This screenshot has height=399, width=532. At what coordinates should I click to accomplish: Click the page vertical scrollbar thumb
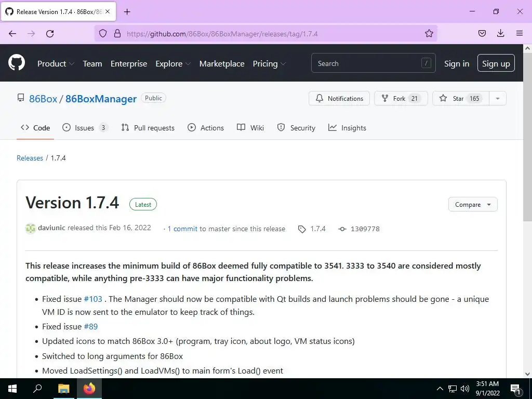(x=527, y=137)
